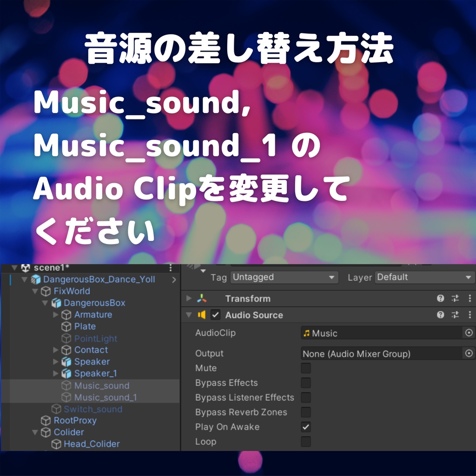Enable the Loop checkbox
Viewport: 476px width, 476px height.
(x=305, y=442)
